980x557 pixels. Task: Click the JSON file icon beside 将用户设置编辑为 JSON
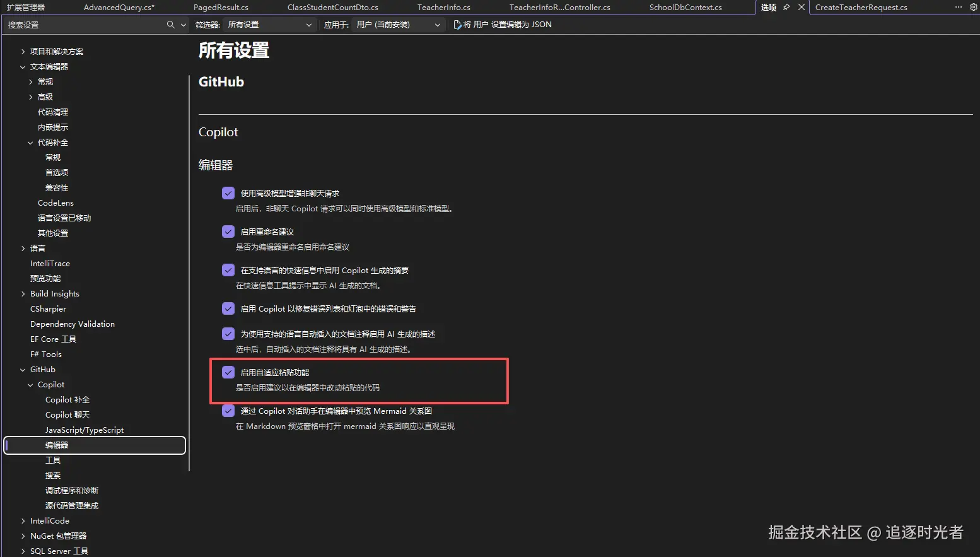coord(457,25)
